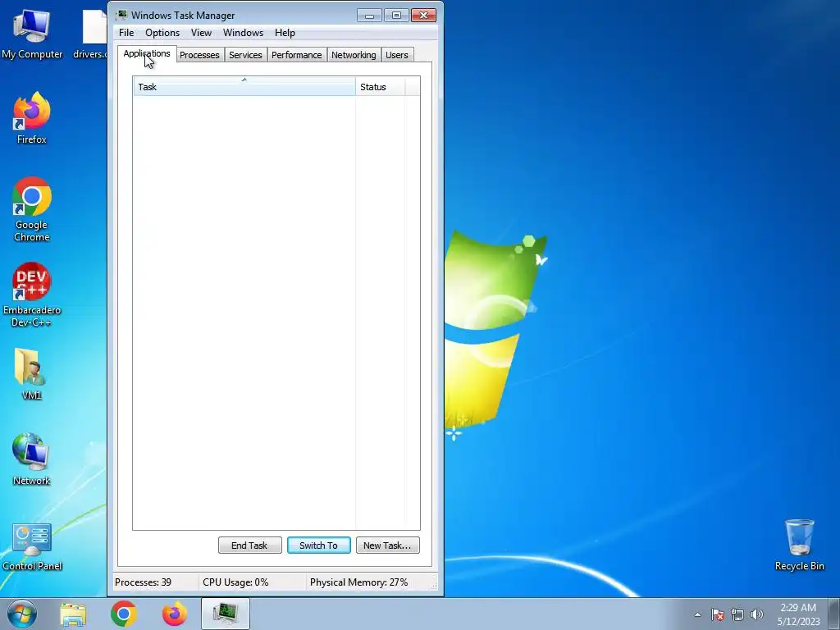Image resolution: width=840 pixels, height=630 pixels.
Task: Open network status tray icon
Action: coord(737,614)
